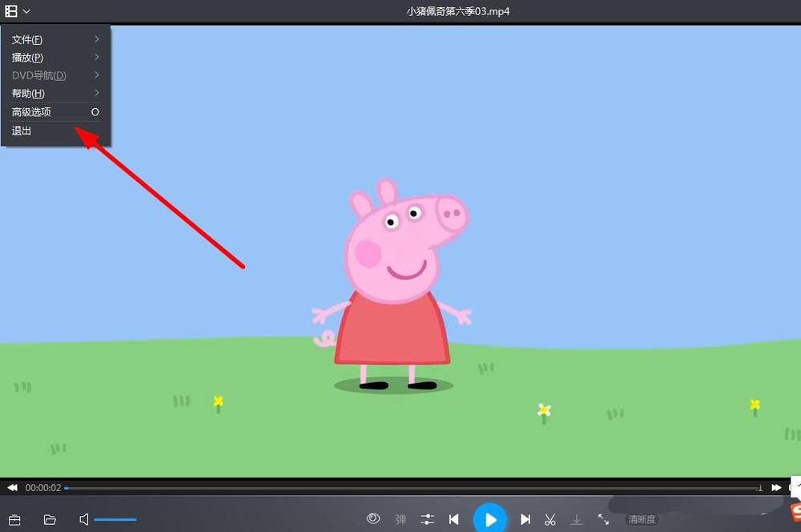Viewport: 801px width, 532px height.
Task: Open the toolbox icon at bottom left
Action: (14, 520)
